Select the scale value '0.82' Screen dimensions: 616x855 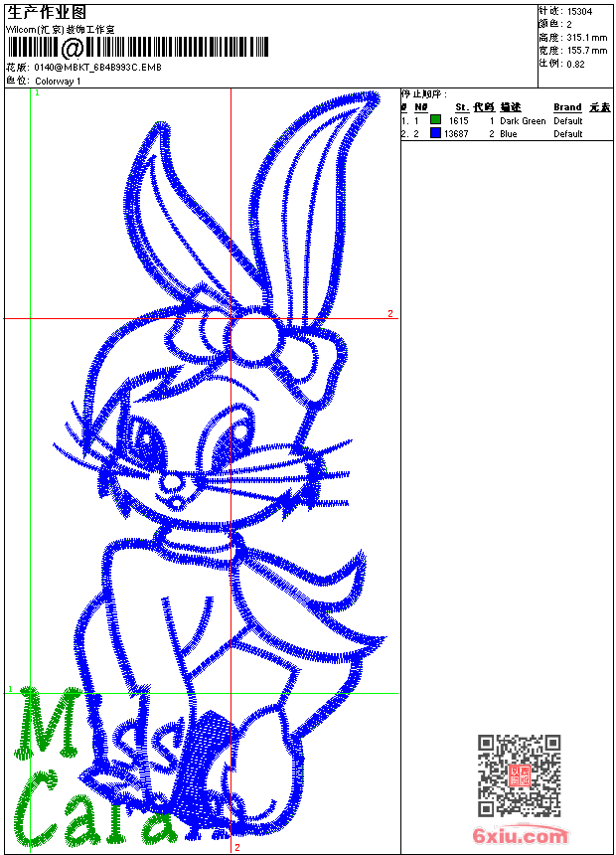pos(575,65)
